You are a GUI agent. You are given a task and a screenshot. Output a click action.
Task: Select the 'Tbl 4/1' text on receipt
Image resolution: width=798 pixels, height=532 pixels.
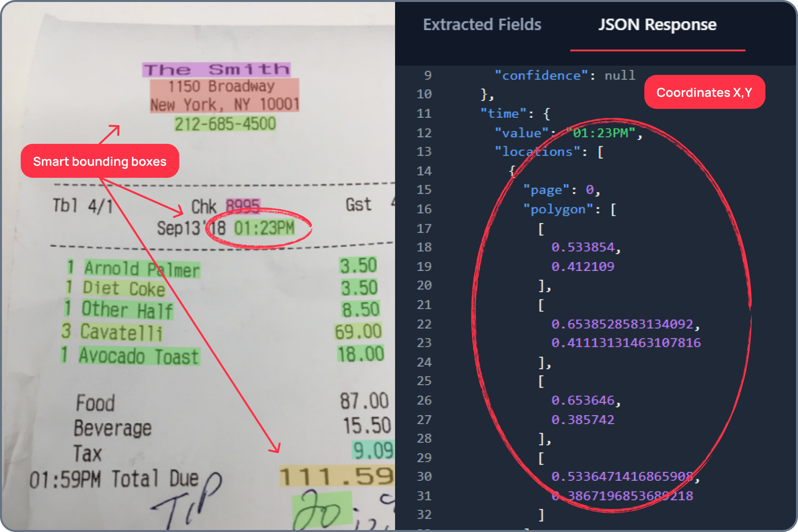pyautogui.click(x=83, y=205)
